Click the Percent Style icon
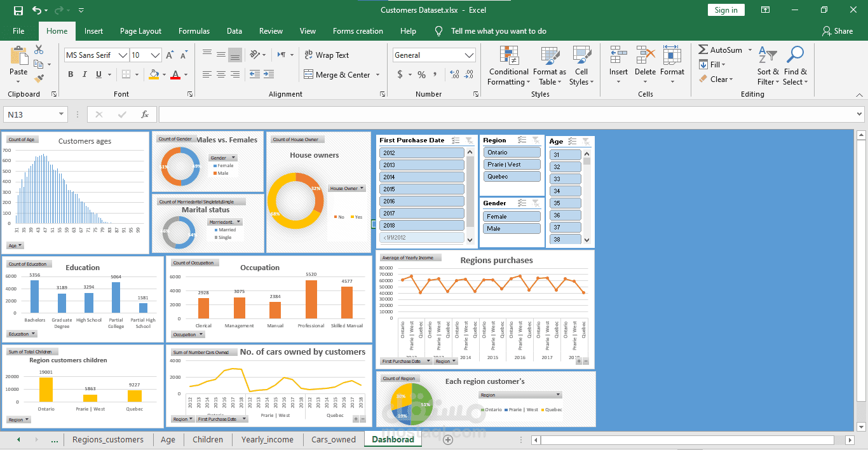The height and width of the screenshot is (450, 868). 421,74
